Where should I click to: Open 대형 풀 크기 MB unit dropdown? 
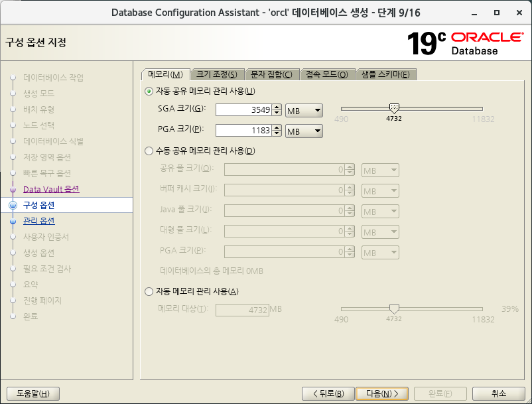tap(380, 232)
